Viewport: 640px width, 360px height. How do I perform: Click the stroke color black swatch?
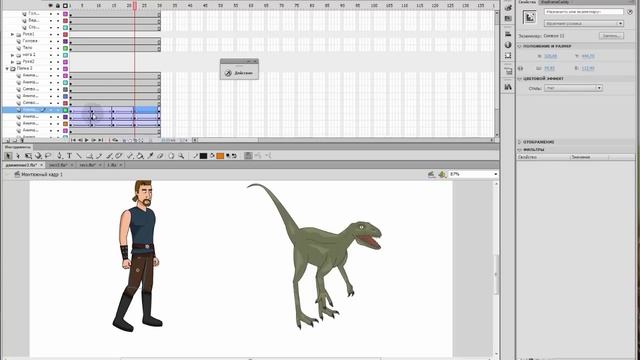203,156
